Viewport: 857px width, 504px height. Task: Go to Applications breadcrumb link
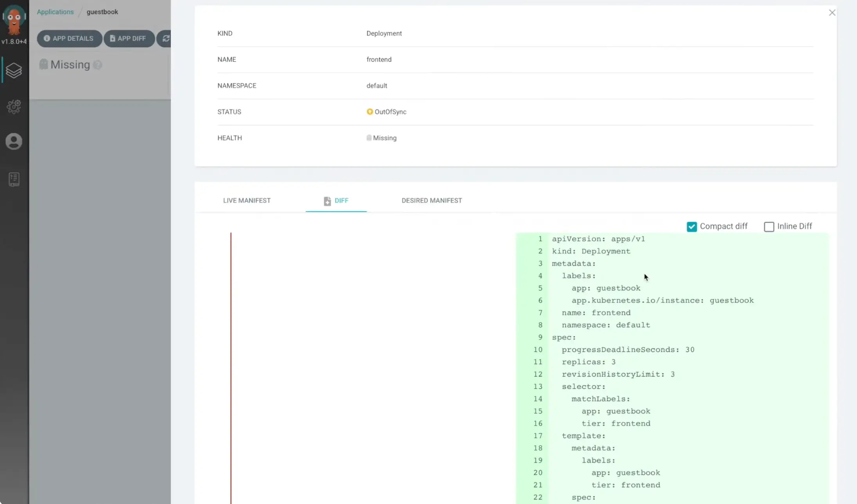[x=55, y=12]
